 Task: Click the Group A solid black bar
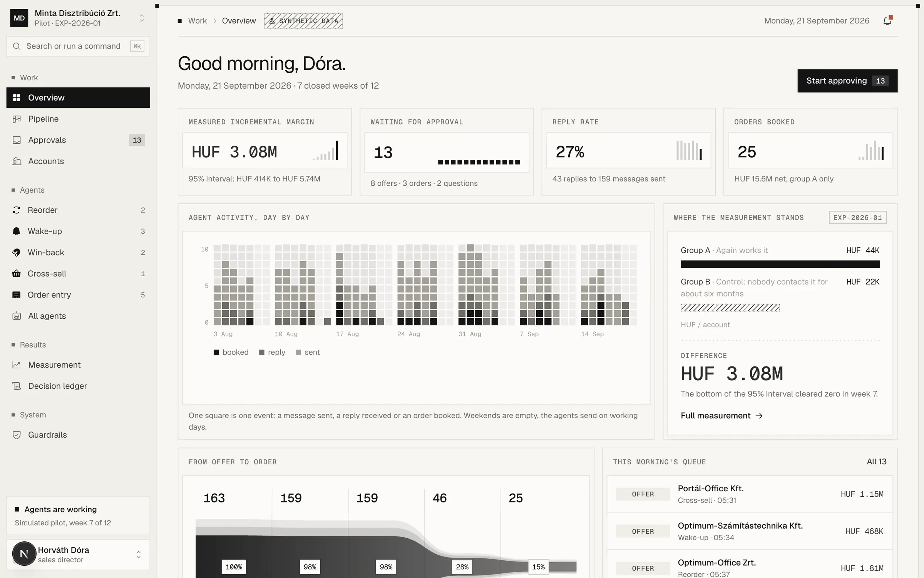[x=780, y=264]
